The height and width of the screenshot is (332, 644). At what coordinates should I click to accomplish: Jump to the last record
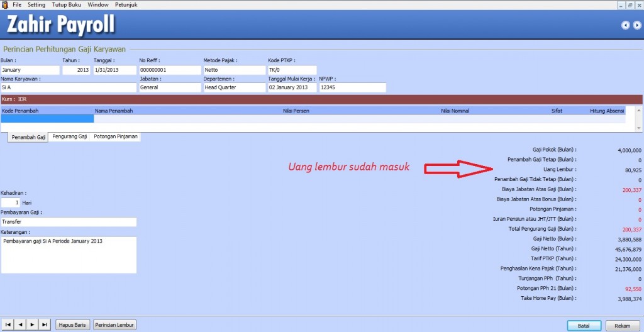coord(44,325)
